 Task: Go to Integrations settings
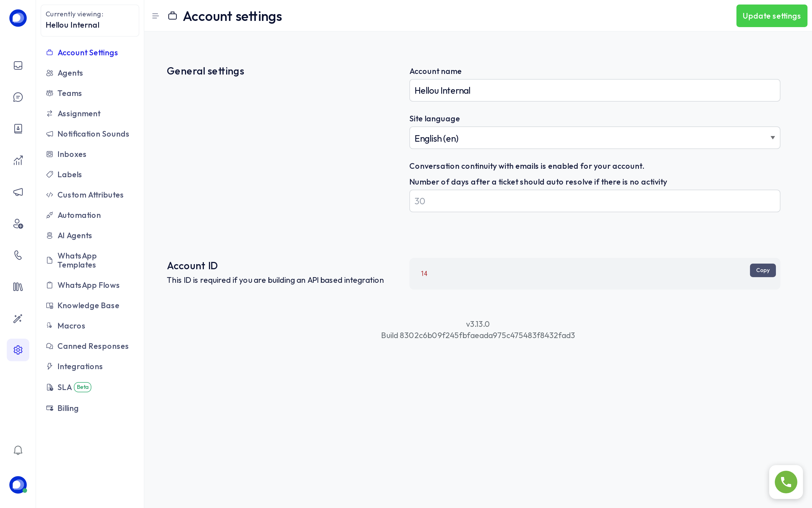pos(80,367)
